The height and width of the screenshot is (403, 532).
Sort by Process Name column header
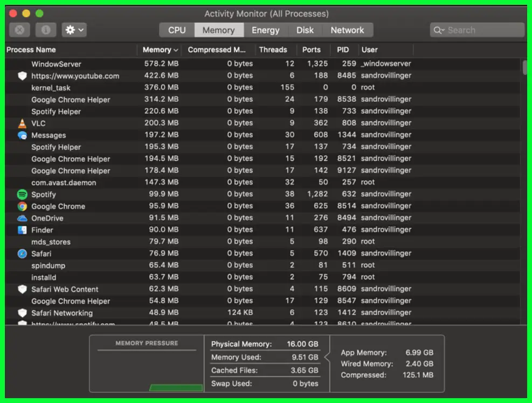[x=31, y=50]
